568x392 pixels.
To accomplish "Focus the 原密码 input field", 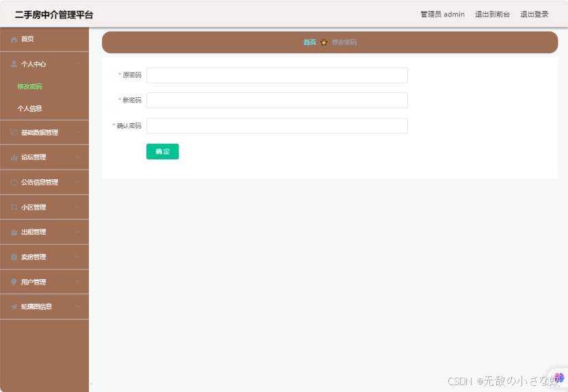I will tap(277, 75).
